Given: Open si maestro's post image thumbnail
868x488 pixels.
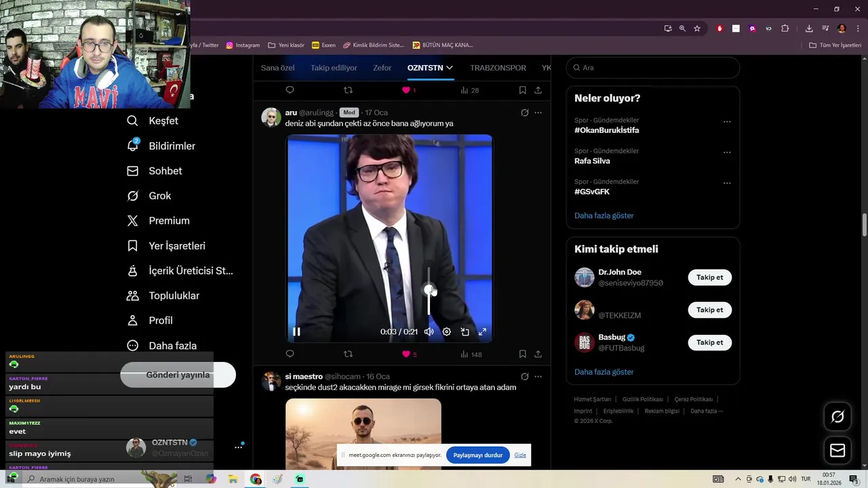Looking at the screenshot, I should click(363, 432).
